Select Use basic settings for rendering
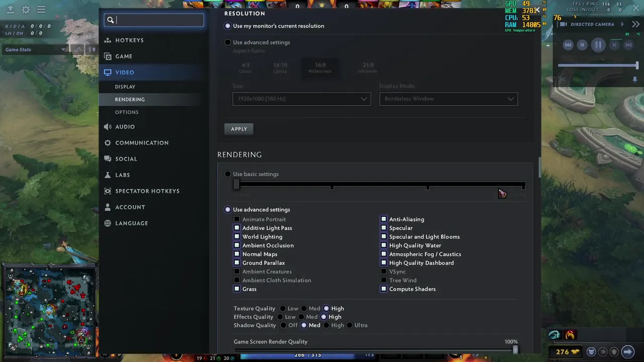 pyautogui.click(x=252, y=174)
